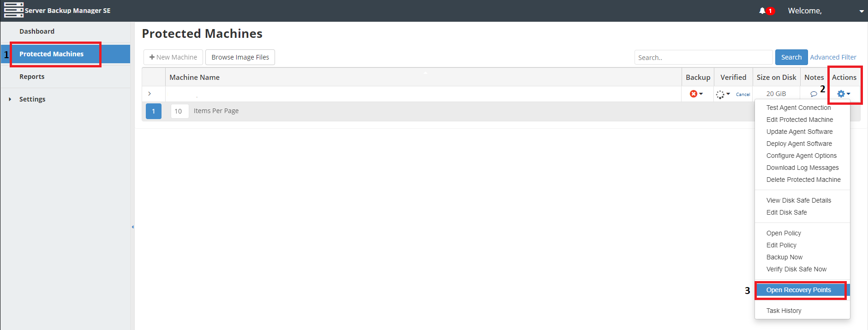Click into the Search text field
The width and height of the screenshot is (868, 330).
pos(703,57)
